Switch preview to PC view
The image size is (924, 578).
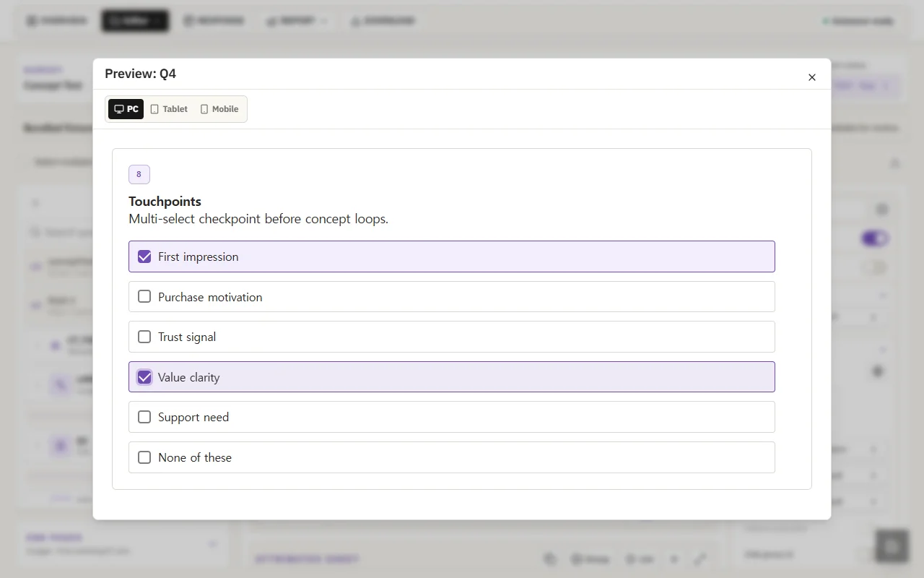point(126,109)
